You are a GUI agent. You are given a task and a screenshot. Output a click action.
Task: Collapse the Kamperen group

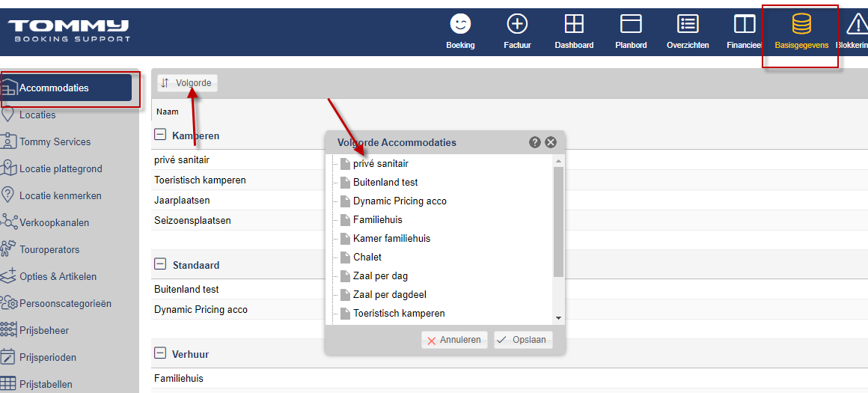[160, 135]
